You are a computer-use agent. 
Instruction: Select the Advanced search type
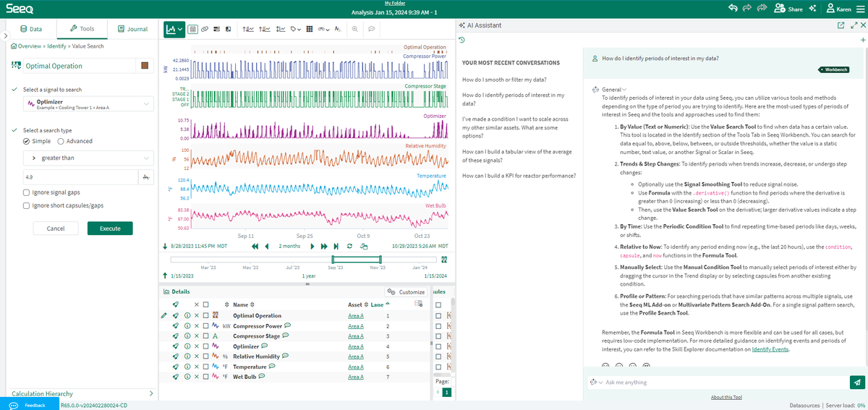pyautogui.click(x=61, y=141)
